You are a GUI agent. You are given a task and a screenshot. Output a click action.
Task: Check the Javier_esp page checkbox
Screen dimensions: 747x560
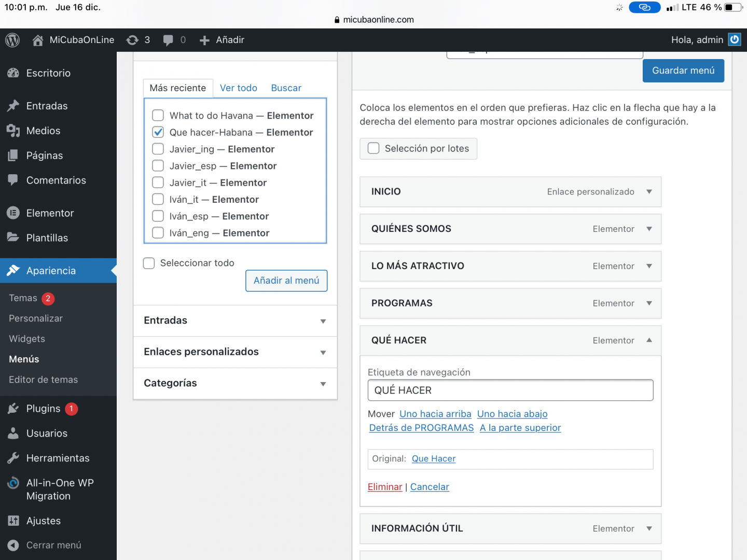point(158,165)
